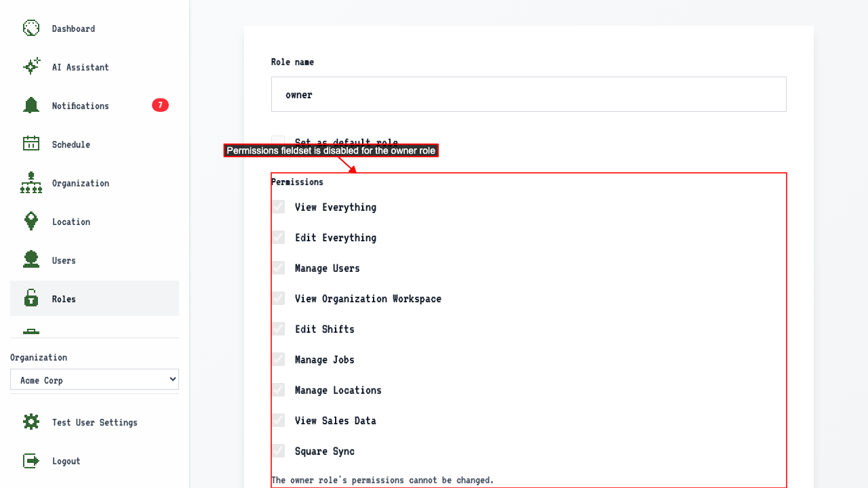The image size is (868, 488).
Task: Click the "Manage Jobs" label text
Action: pyautogui.click(x=325, y=360)
